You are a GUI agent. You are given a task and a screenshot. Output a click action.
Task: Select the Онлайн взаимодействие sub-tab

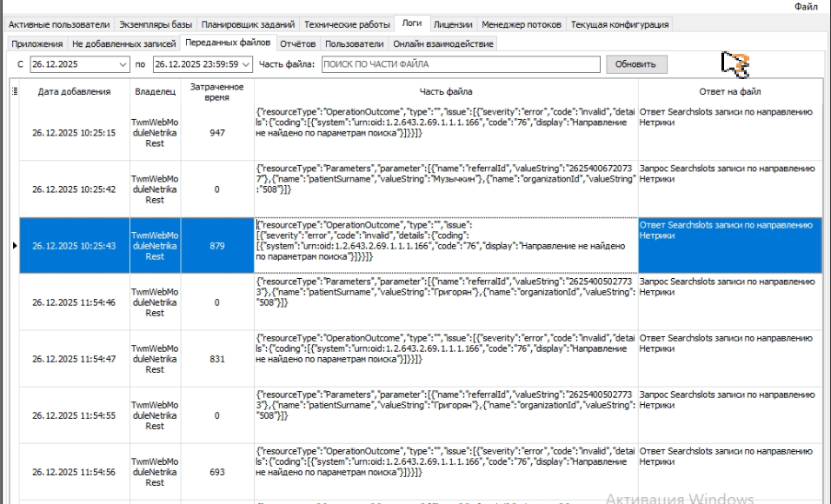coord(443,43)
